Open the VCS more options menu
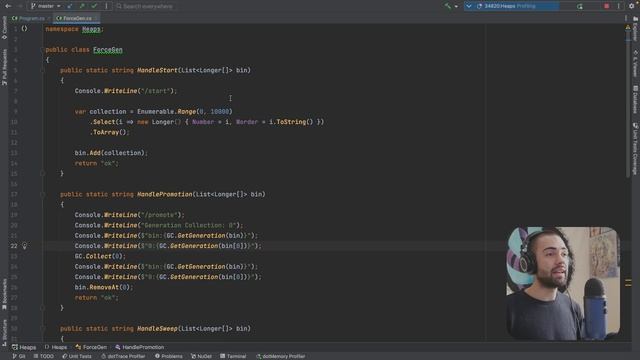The width and height of the screenshot is (640, 360). tap(106, 6)
